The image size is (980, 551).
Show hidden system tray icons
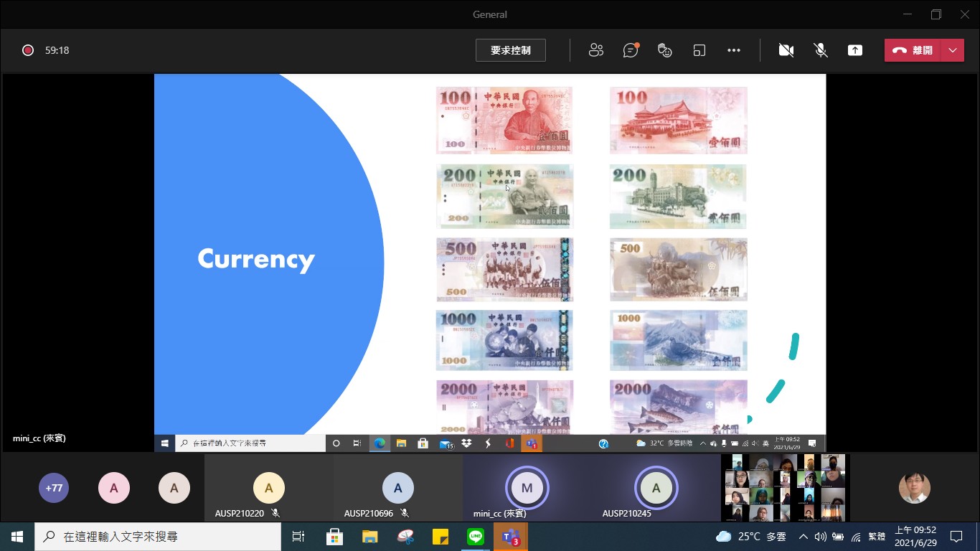[803, 536]
